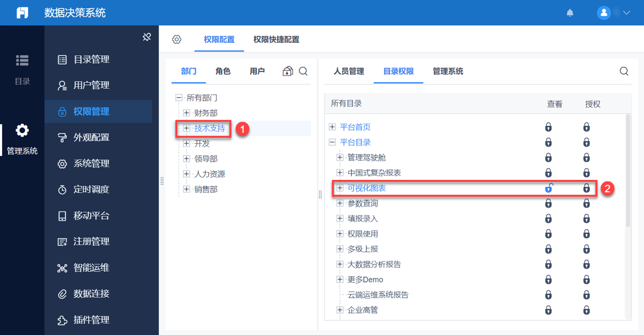Viewport: 644px width, 335px height.
Task: Toggle view permission lock for 可视化图表
Action: tap(548, 188)
